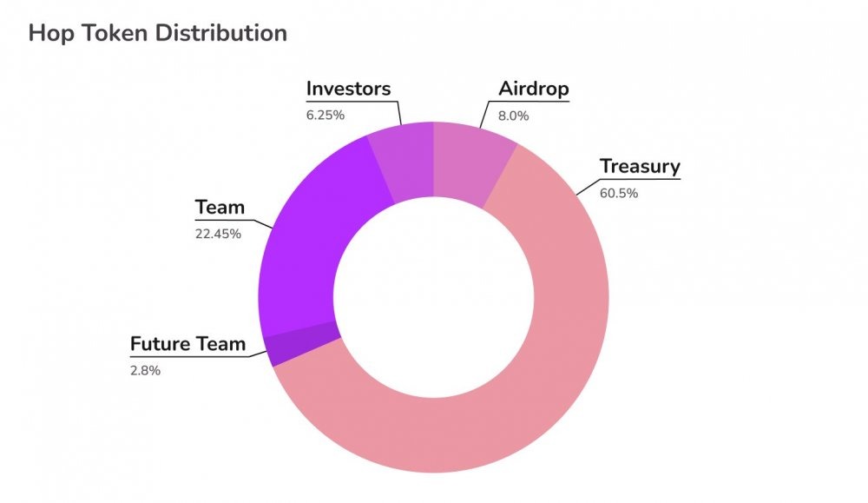
Task: Click the Future Team slice
Action: coord(302,342)
